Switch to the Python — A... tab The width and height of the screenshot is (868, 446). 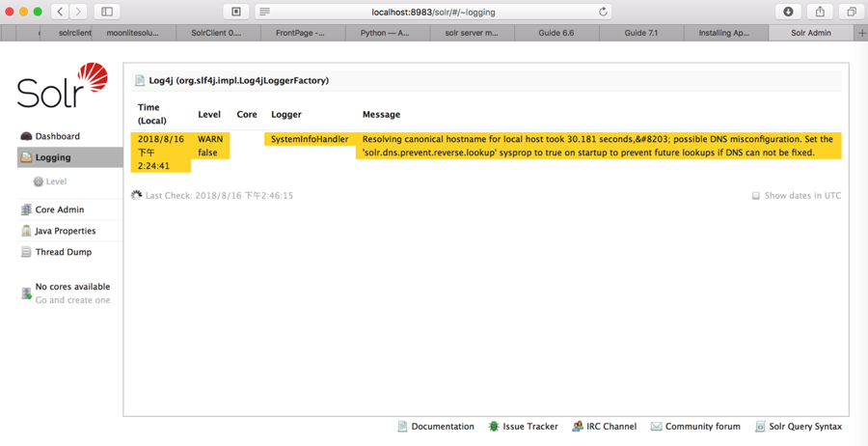(x=388, y=33)
